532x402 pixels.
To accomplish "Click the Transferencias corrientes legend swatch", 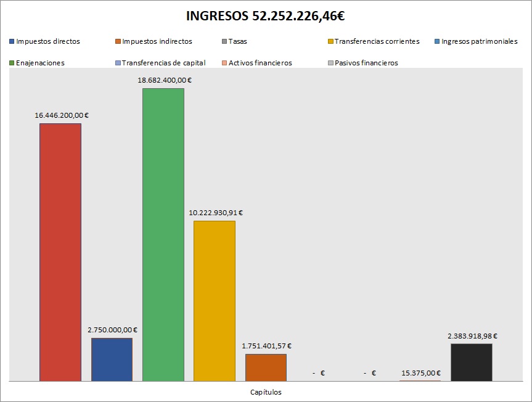I will point(330,42).
